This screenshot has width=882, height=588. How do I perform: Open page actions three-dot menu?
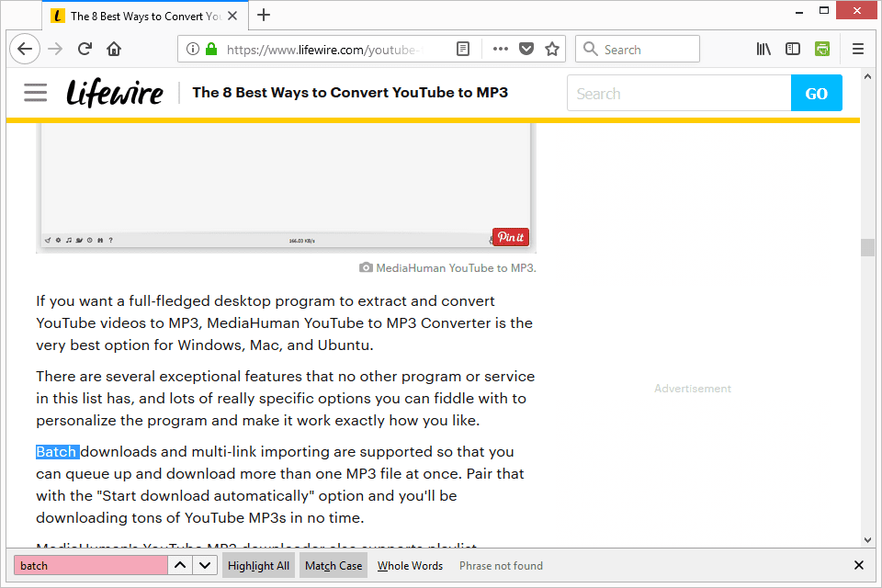coord(501,50)
